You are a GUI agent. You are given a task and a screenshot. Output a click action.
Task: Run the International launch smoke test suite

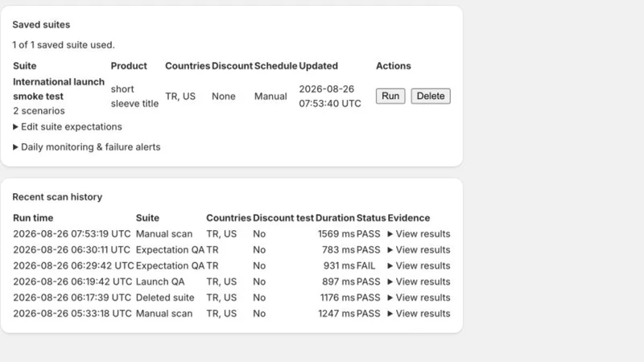coord(390,96)
